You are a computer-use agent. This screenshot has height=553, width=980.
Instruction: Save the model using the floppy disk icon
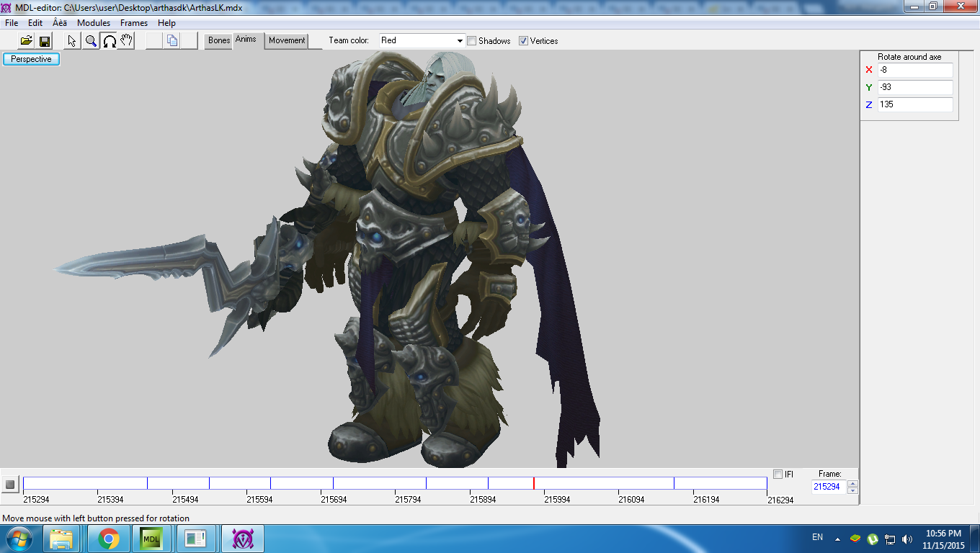click(45, 41)
